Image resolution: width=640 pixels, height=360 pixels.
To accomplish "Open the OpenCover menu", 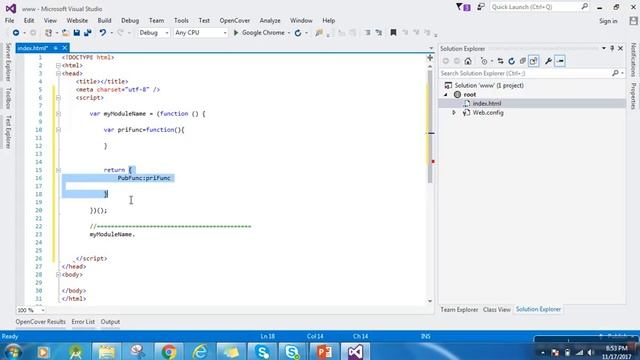I will (235, 20).
